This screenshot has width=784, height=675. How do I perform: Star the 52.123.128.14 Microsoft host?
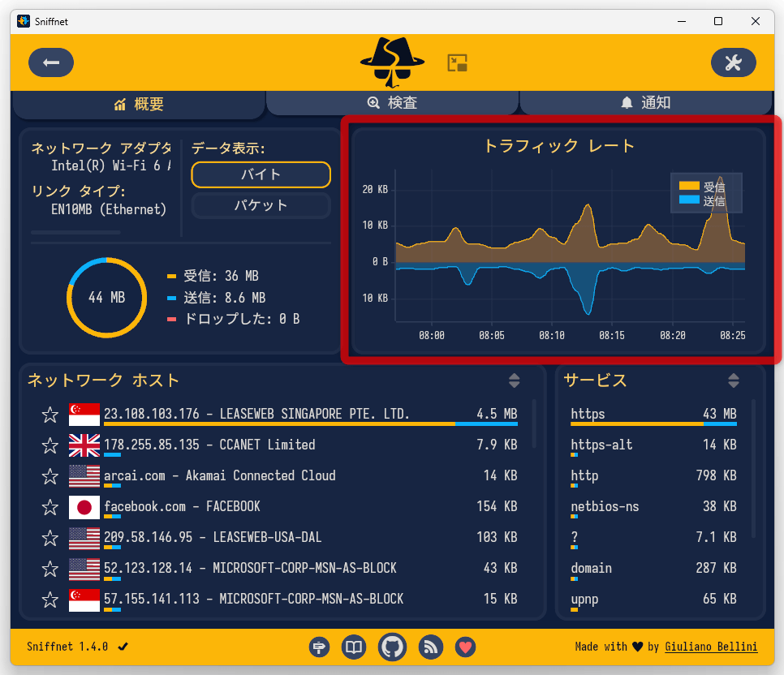tap(50, 569)
